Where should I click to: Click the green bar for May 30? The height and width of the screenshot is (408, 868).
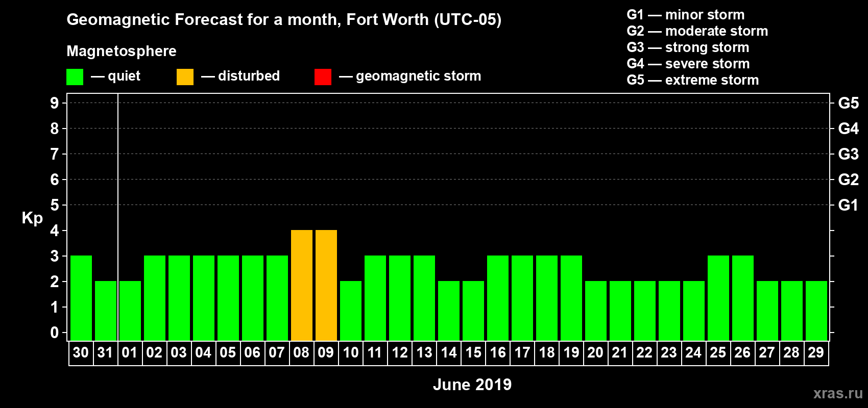[x=81, y=298]
